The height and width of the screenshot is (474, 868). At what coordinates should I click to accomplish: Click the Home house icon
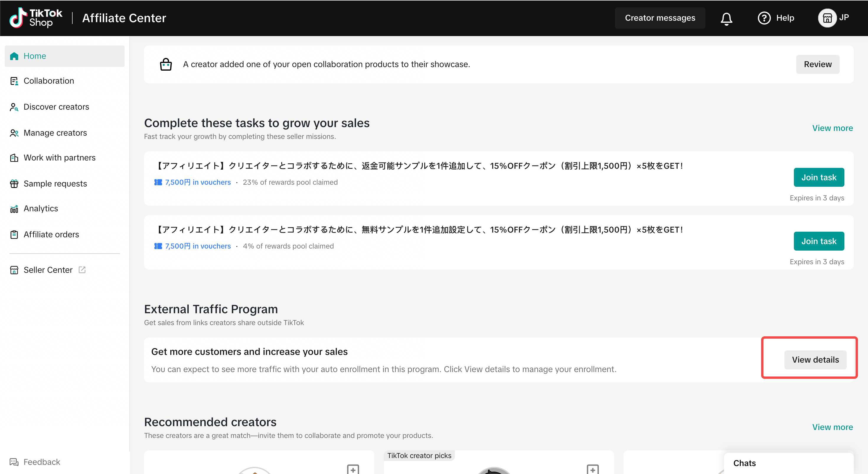[14, 56]
